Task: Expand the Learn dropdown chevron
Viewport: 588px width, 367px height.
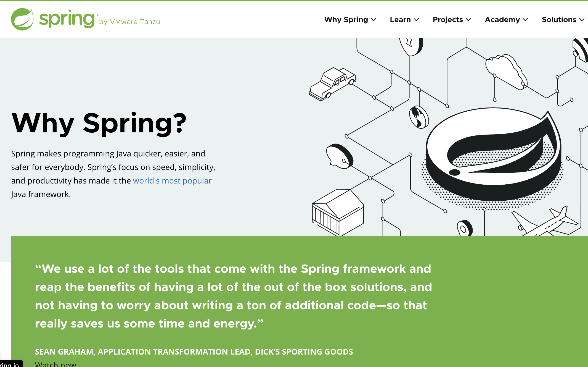Action: coord(416,20)
